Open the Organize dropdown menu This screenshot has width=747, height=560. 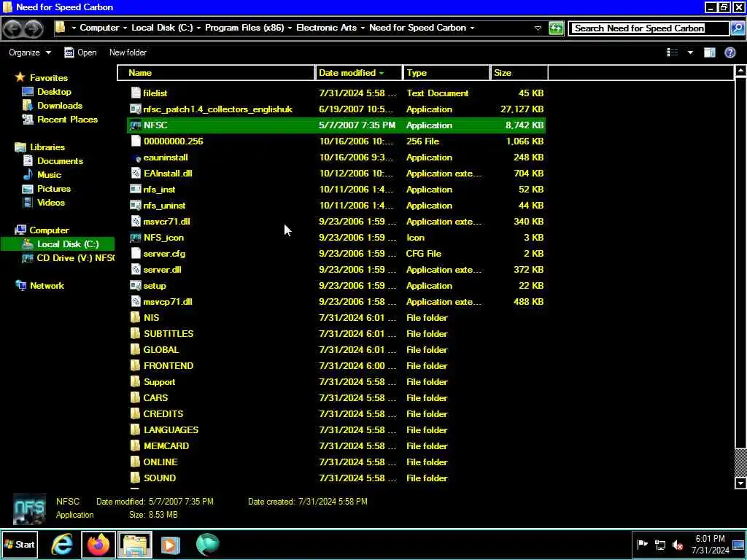pyautogui.click(x=29, y=52)
